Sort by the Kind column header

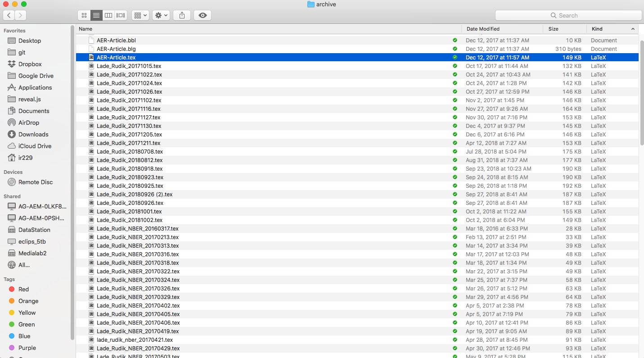point(597,29)
